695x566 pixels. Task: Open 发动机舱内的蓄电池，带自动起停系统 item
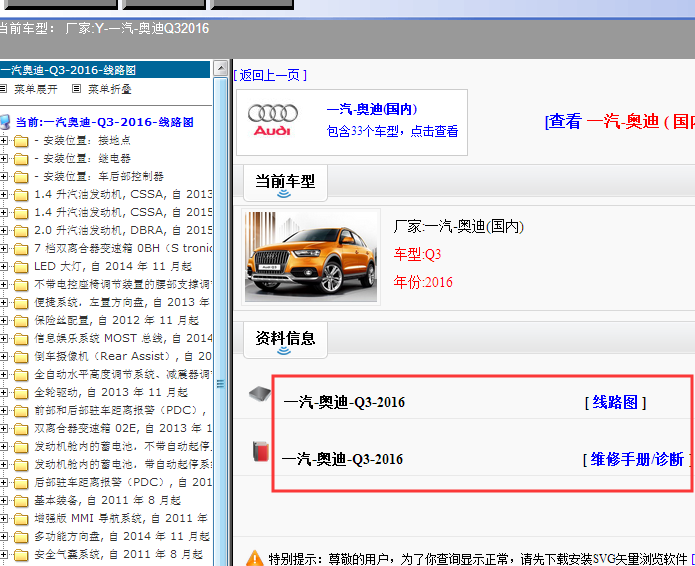[x=123, y=465]
